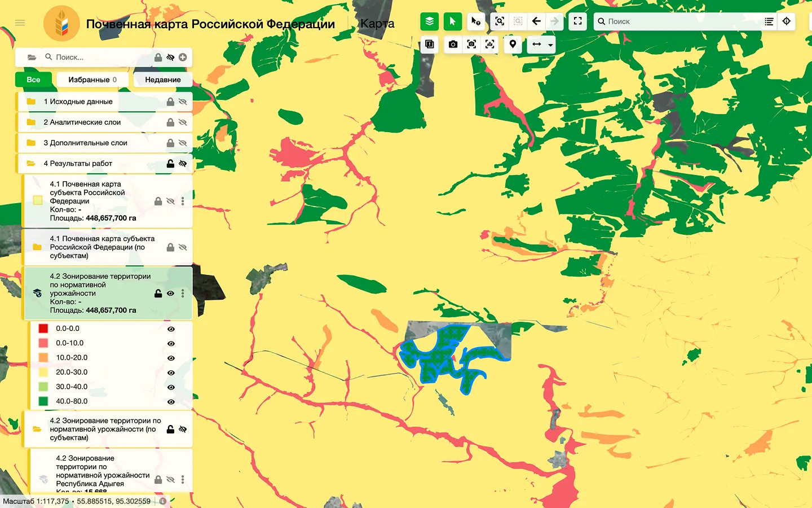The image size is (812, 508).
Task: Toggle visibility of 4.2 Зонирование территории layer
Action: pyautogui.click(x=170, y=294)
